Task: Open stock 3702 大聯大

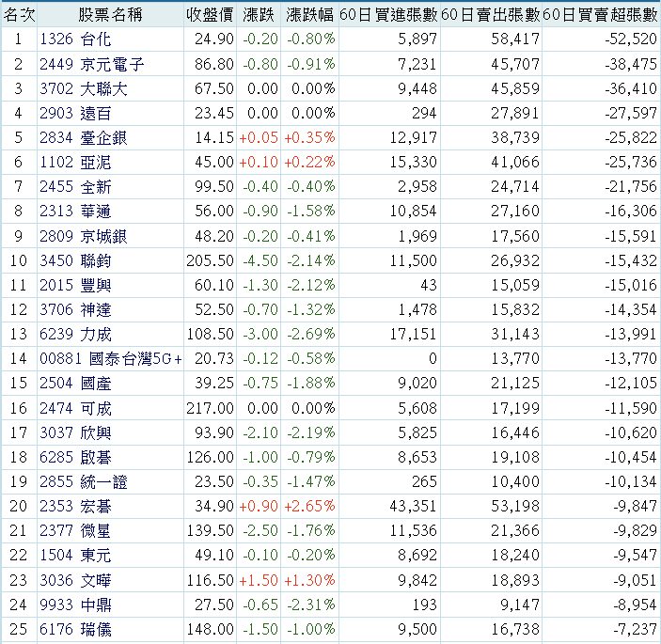Action: (84, 88)
